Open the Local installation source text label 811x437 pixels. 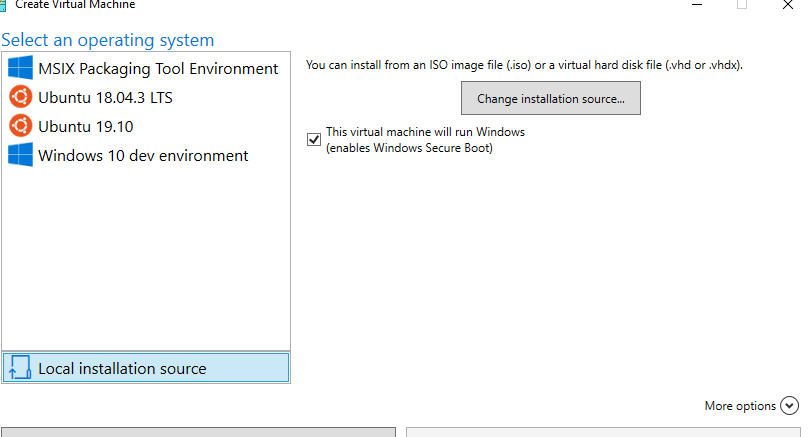coord(122,368)
